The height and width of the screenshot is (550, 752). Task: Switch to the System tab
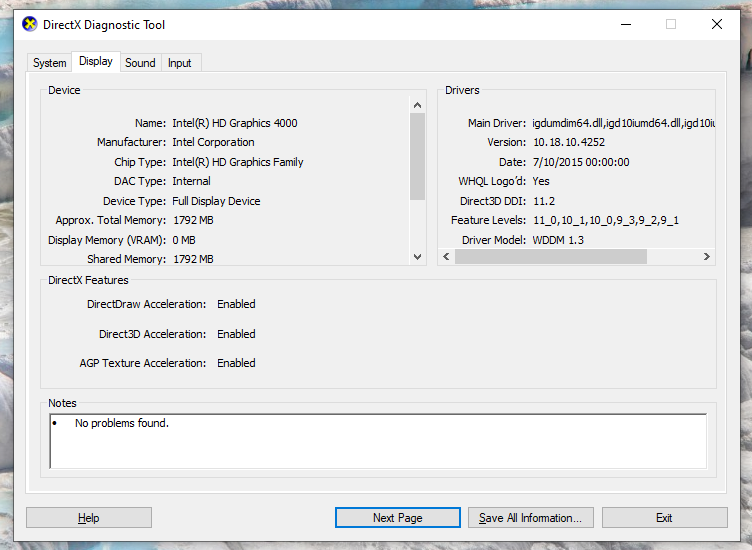[x=49, y=63]
